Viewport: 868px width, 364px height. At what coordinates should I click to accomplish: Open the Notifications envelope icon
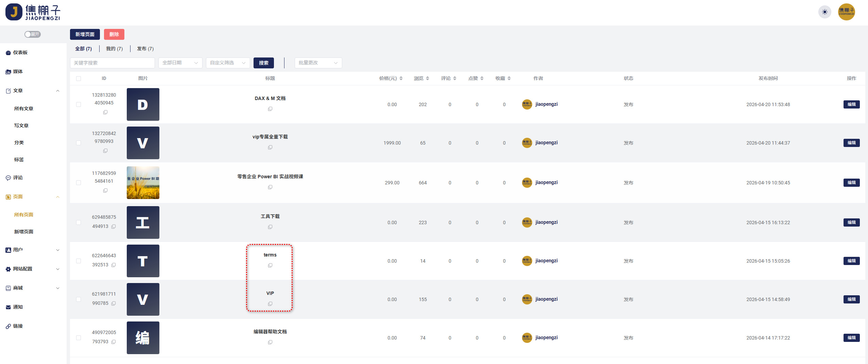pyautogui.click(x=8, y=307)
